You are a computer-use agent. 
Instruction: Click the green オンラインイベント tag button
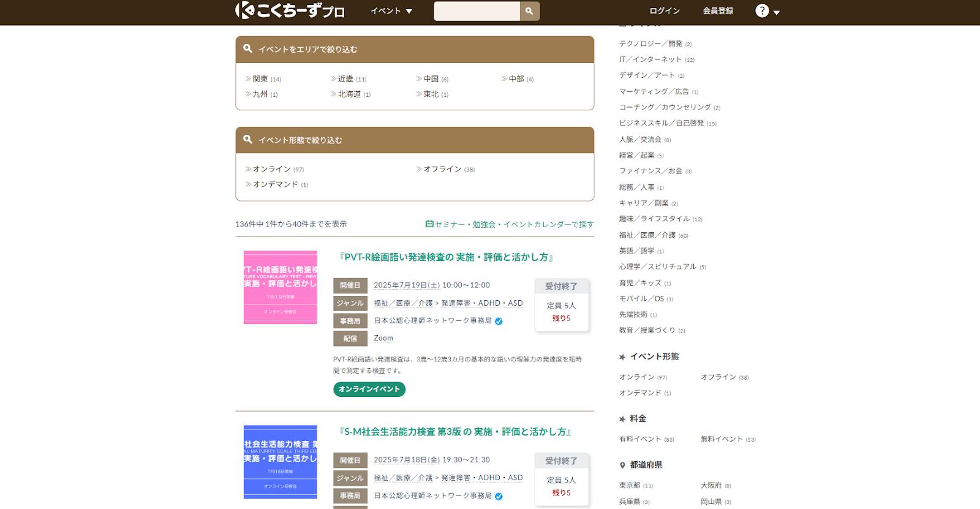click(x=369, y=390)
